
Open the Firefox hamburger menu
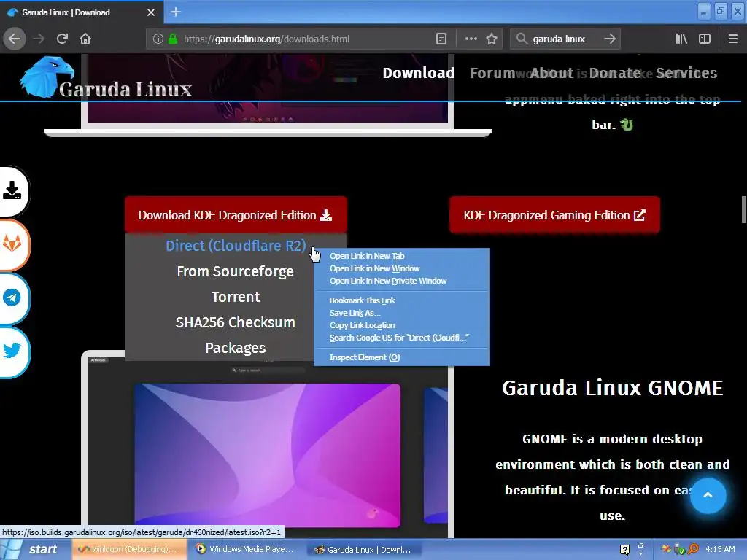[x=733, y=39]
